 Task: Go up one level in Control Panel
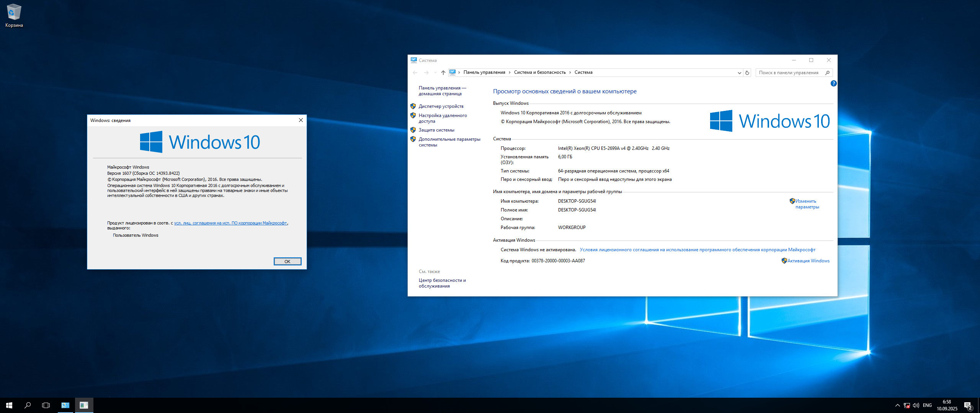click(x=443, y=73)
